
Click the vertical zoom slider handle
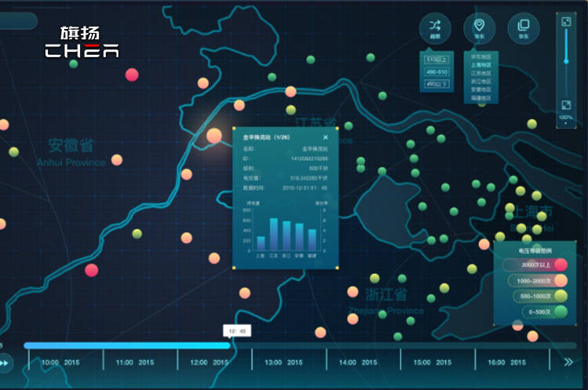pyautogui.click(x=566, y=60)
